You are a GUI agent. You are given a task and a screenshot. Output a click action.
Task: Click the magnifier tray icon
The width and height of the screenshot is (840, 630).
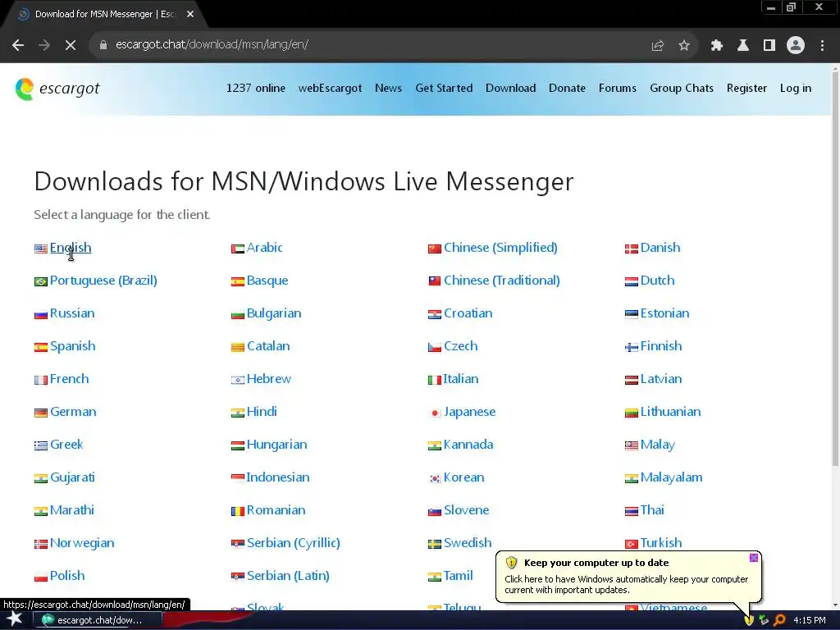pos(779,620)
